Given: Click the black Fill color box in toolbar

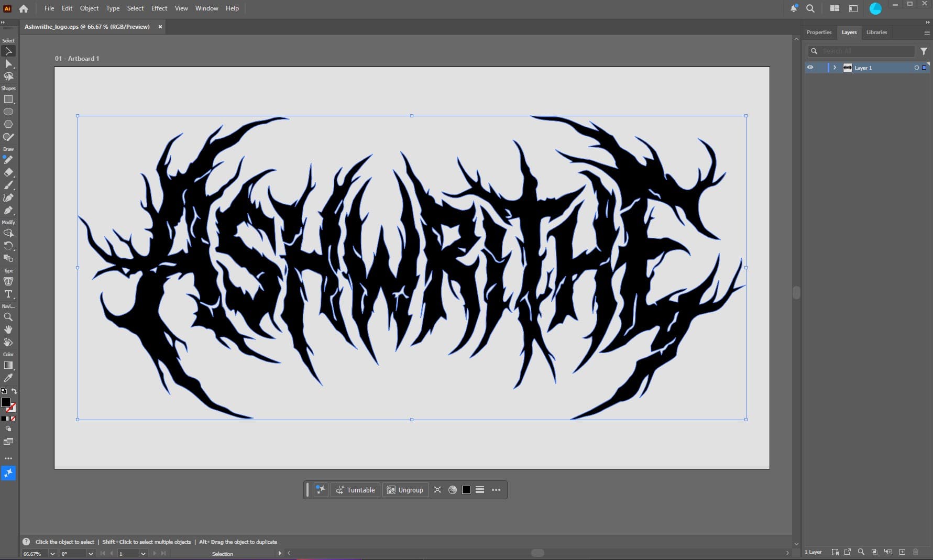Looking at the screenshot, I should (6, 402).
